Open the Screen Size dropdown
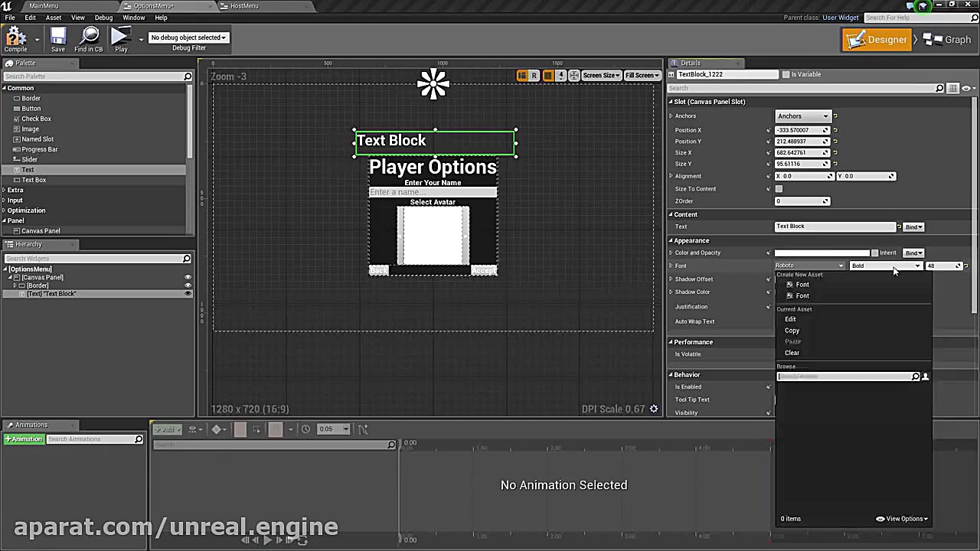This screenshot has width=980, height=551. 601,75
